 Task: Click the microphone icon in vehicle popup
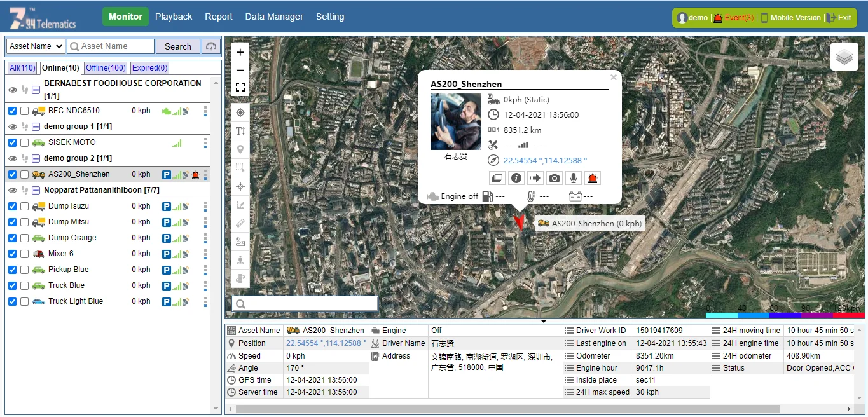click(574, 179)
